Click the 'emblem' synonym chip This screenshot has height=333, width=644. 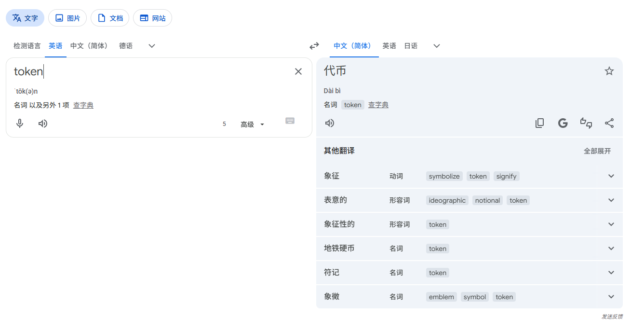pos(442,297)
